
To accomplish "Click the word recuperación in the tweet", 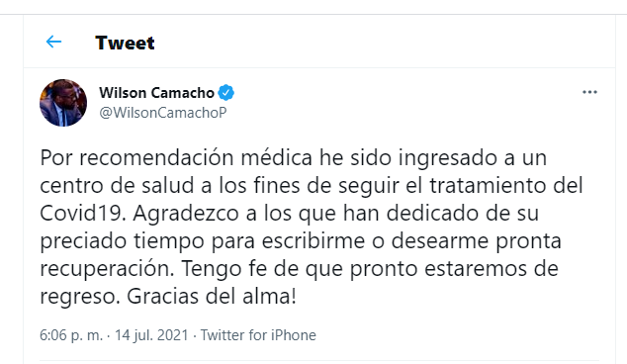I will tap(107, 269).
